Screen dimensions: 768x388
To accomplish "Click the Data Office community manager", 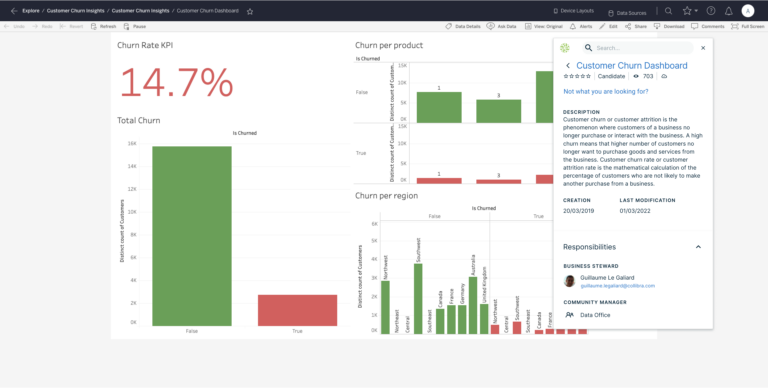I will pyautogui.click(x=595, y=315).
